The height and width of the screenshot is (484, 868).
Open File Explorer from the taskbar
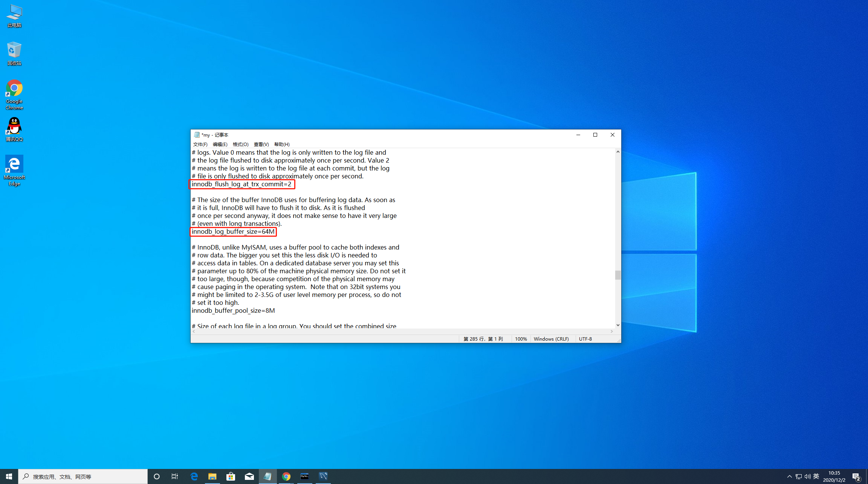tap(212, 476)
